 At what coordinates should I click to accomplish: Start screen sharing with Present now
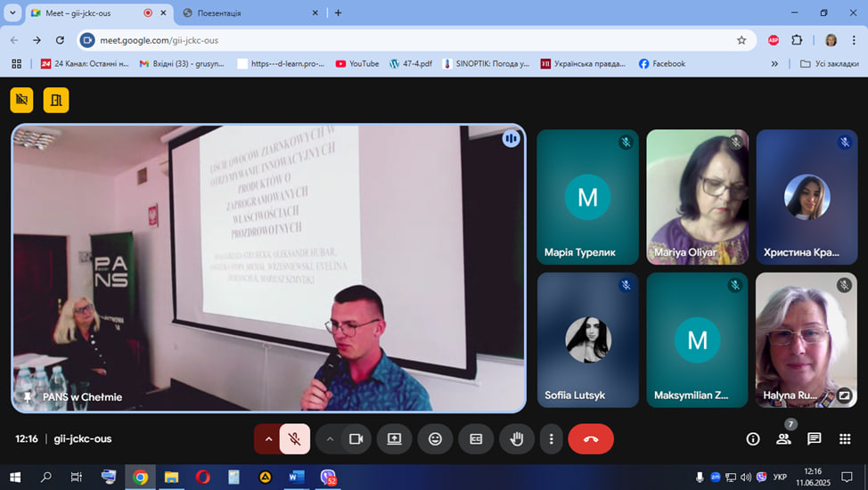coord(394,438)
